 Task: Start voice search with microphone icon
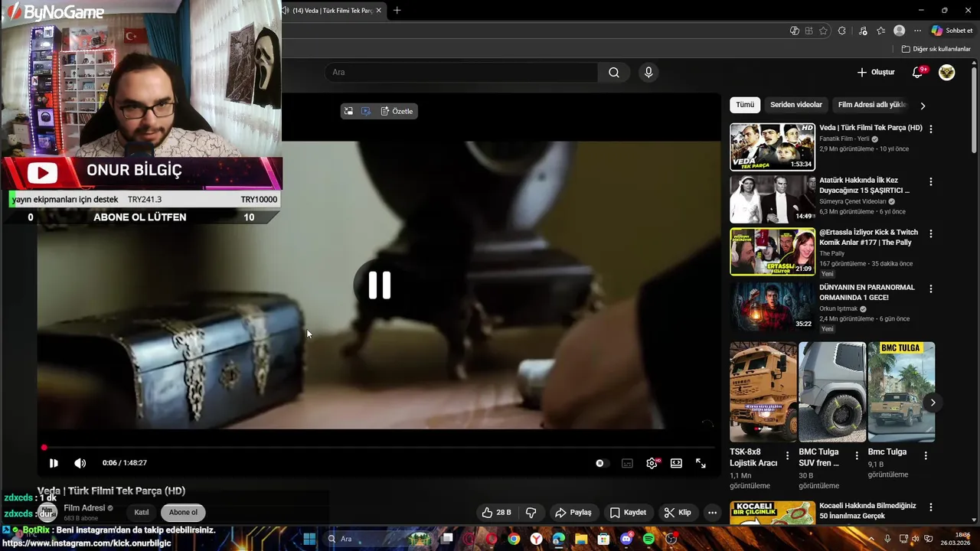point(648,72)
